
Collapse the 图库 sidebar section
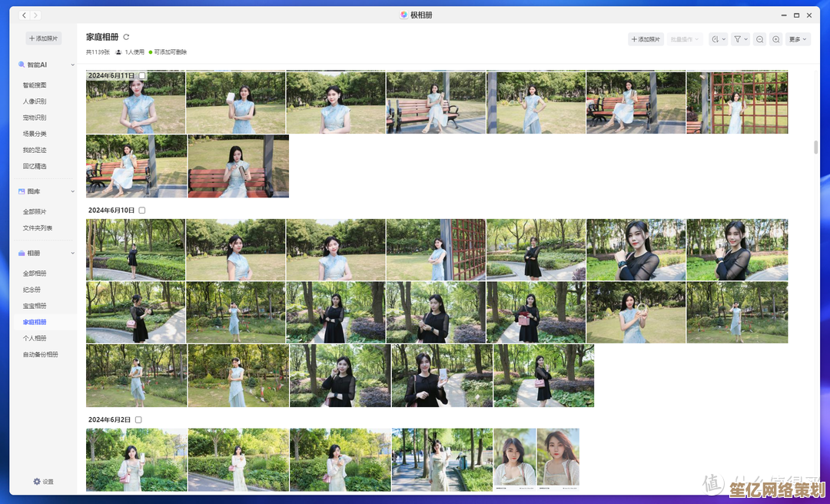(x=73, y=191)
